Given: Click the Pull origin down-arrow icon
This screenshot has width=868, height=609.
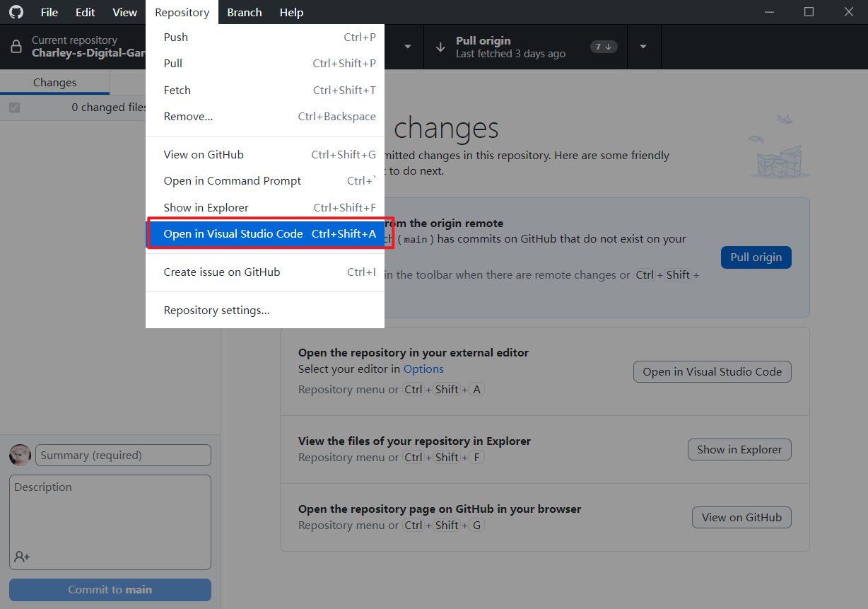Looking at the screenshot, I should 440,47.
